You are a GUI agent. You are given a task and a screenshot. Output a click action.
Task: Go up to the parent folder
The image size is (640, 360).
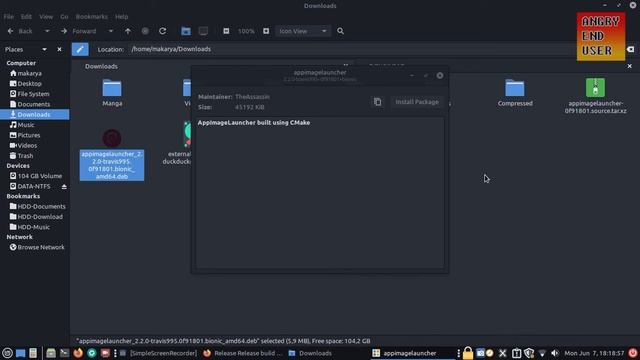tap(128, 31)
